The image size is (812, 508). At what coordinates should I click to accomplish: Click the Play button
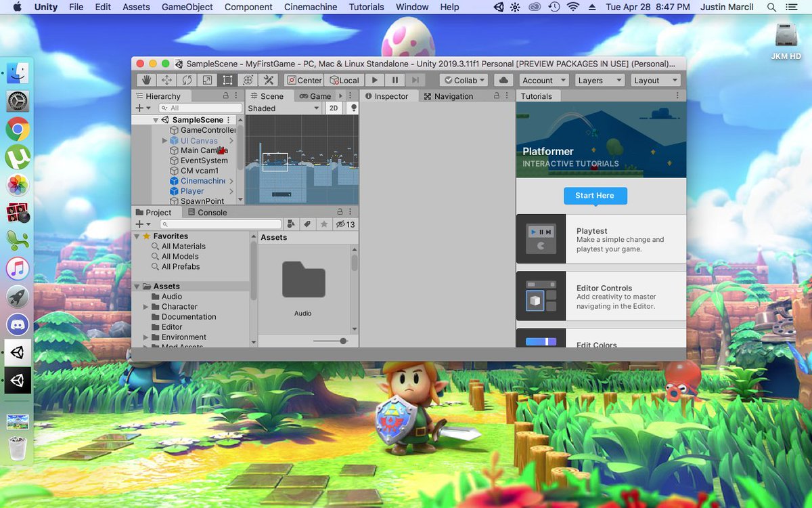point(375,80)
